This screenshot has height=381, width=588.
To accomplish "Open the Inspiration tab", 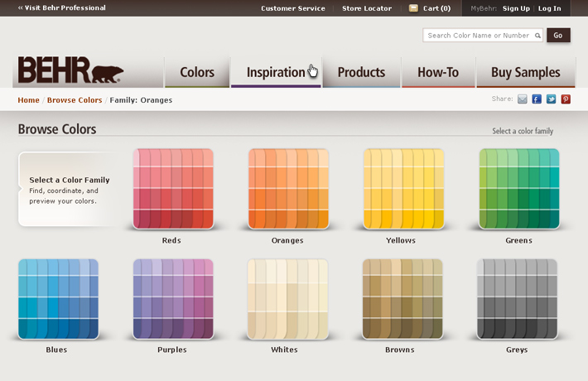I will (276, 72).
